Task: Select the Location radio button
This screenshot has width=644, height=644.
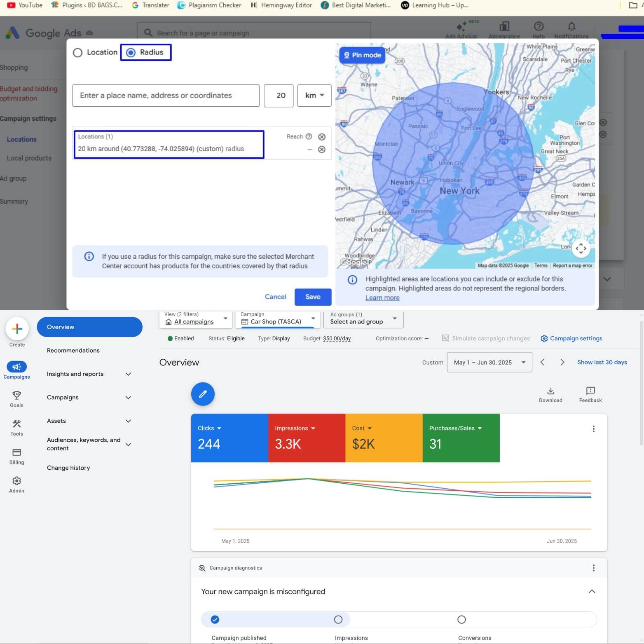Action: point(78,53)
